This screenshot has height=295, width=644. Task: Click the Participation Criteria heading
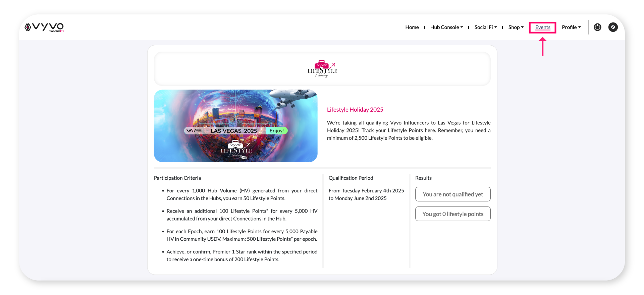[x=177, y=178]
